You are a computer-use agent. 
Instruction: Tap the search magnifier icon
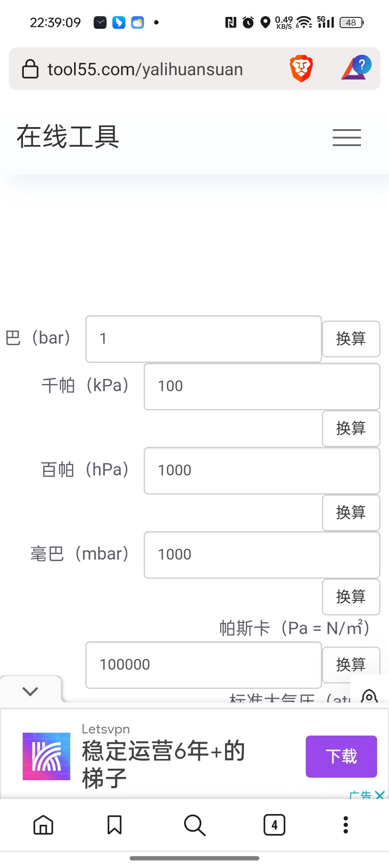[194, 824]
